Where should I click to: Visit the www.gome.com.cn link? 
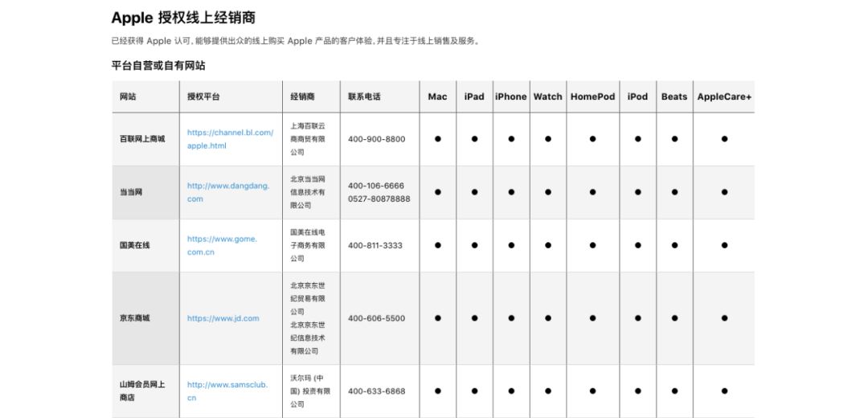pos(222,245)
